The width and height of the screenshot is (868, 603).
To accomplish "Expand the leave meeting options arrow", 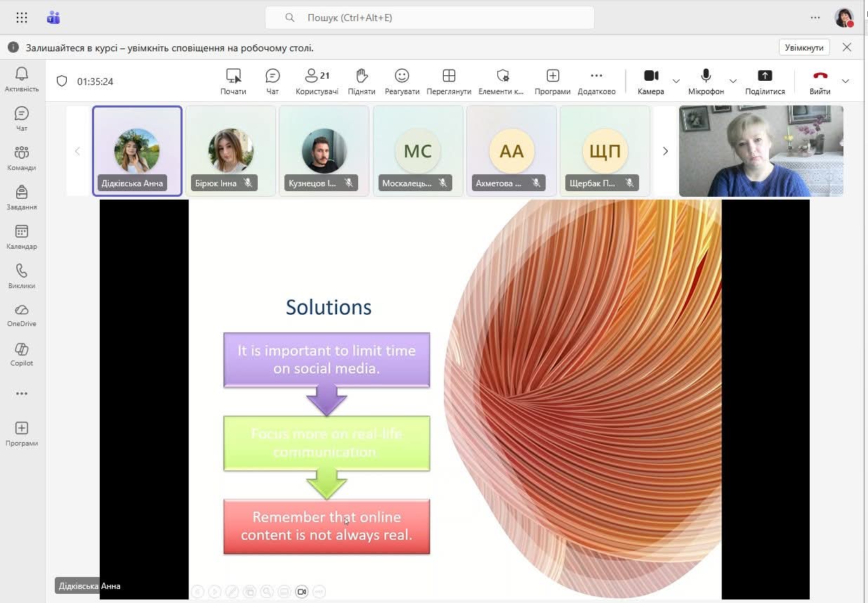I will pos(846,82).
